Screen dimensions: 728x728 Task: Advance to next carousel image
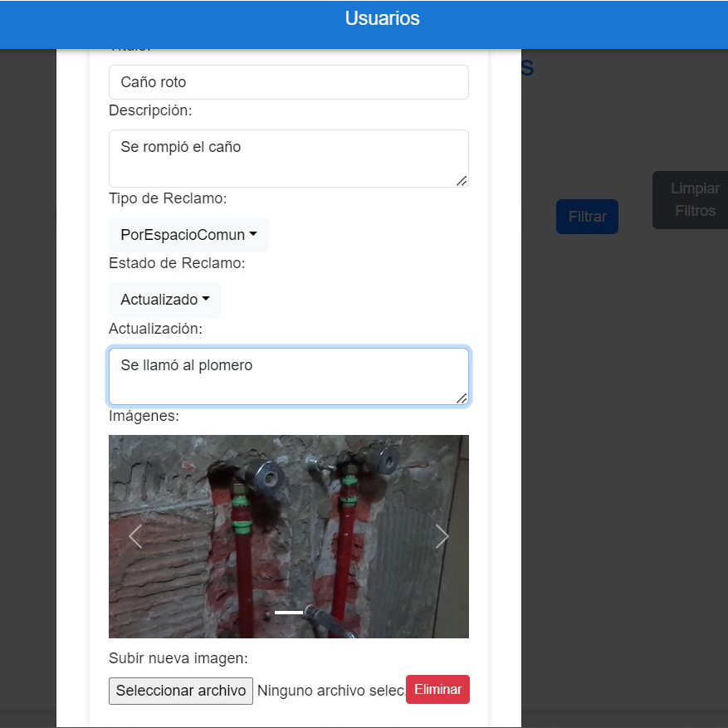(x=442, y=537)
